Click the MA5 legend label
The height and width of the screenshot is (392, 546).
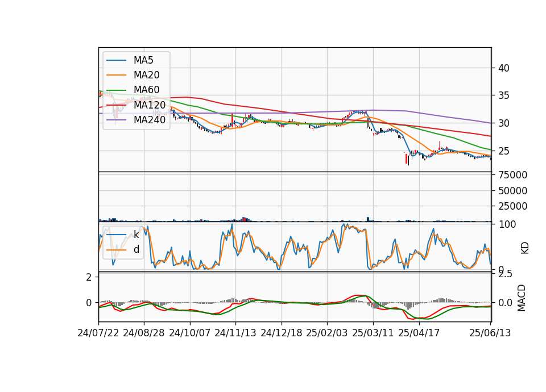click(x=143, y=60)
